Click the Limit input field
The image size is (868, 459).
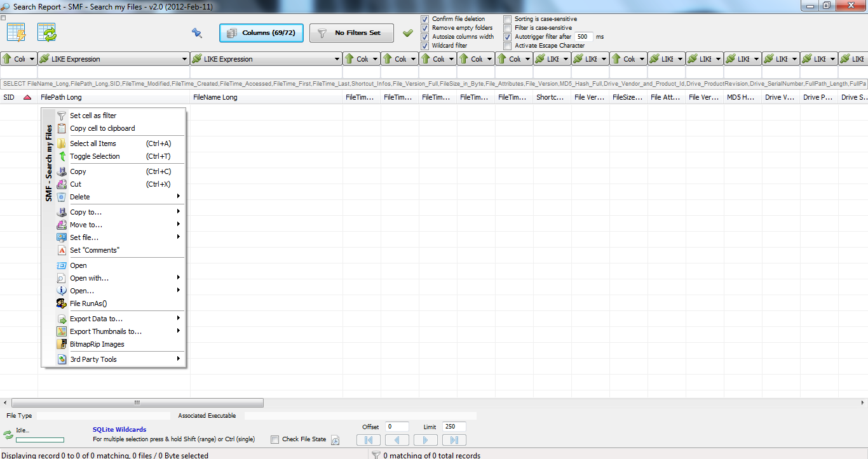454,427
